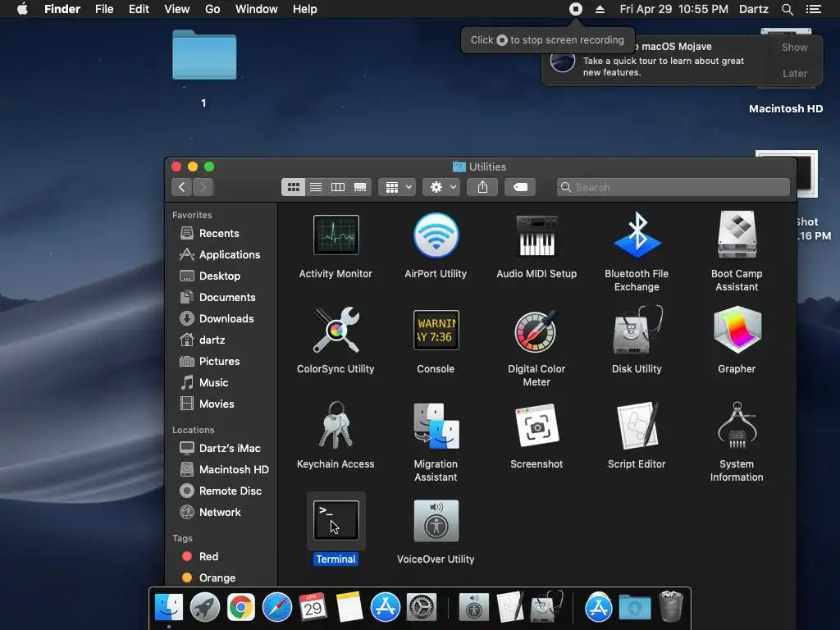The image size is (840, 630).
Task: Open the Edit menu
Action: pos(139,9)
